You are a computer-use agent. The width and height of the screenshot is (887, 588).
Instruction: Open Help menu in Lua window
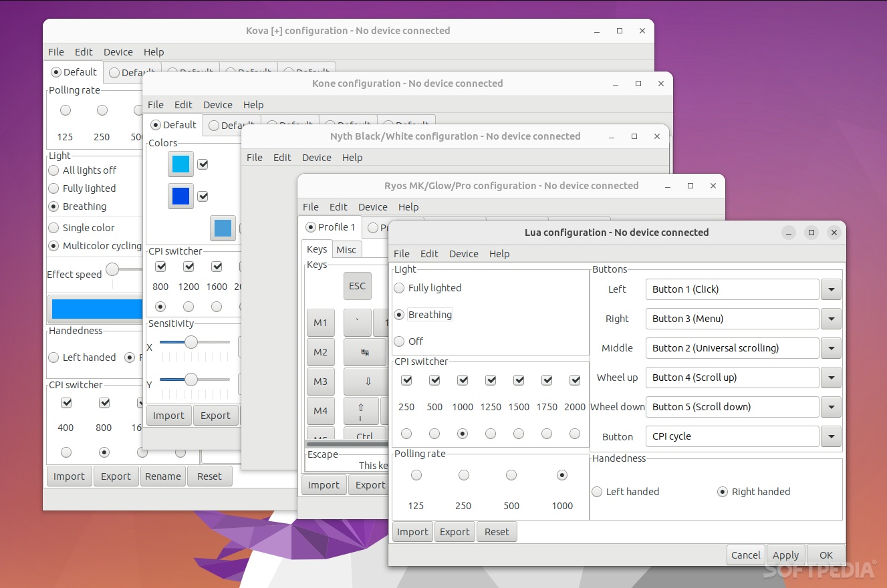point(499,254)
